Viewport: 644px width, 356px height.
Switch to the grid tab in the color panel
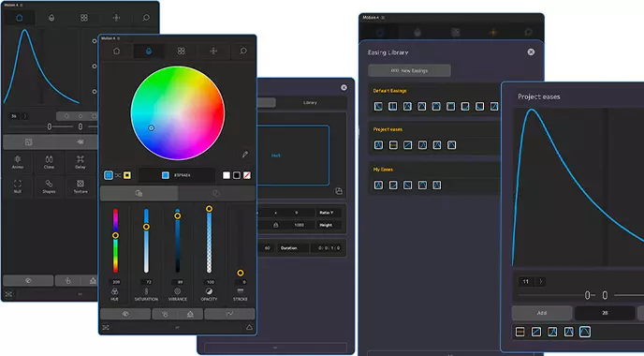pyautogui.click(x=182, y=51)
